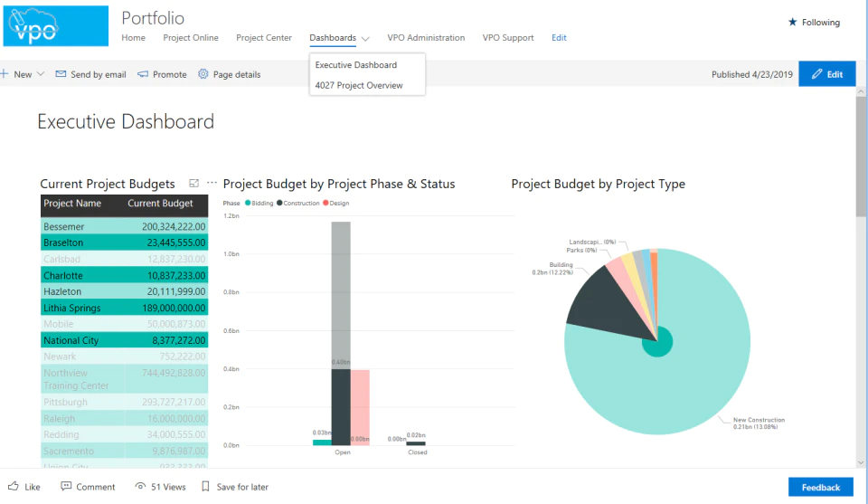Click the Bidding legend color swatch
The height and width of the screenshot is (504, 868).
pyautogui.click(x=248, y=203)
